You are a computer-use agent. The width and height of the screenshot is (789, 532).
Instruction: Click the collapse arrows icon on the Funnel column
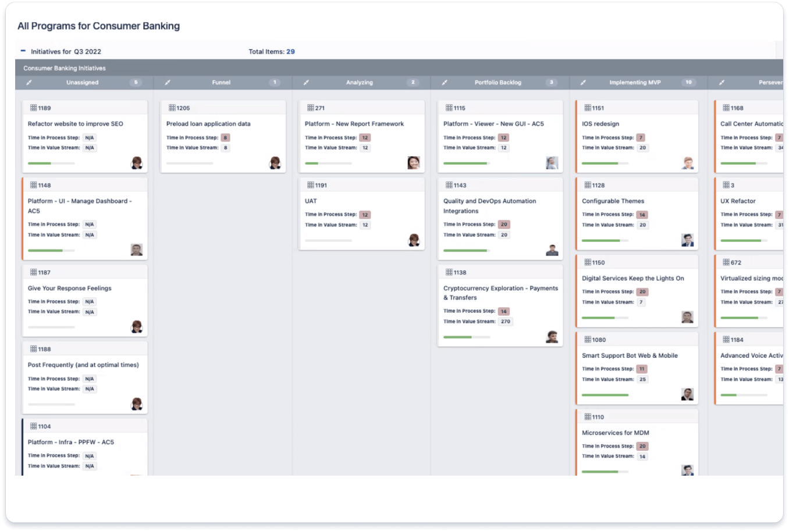(x=168, y=83)
